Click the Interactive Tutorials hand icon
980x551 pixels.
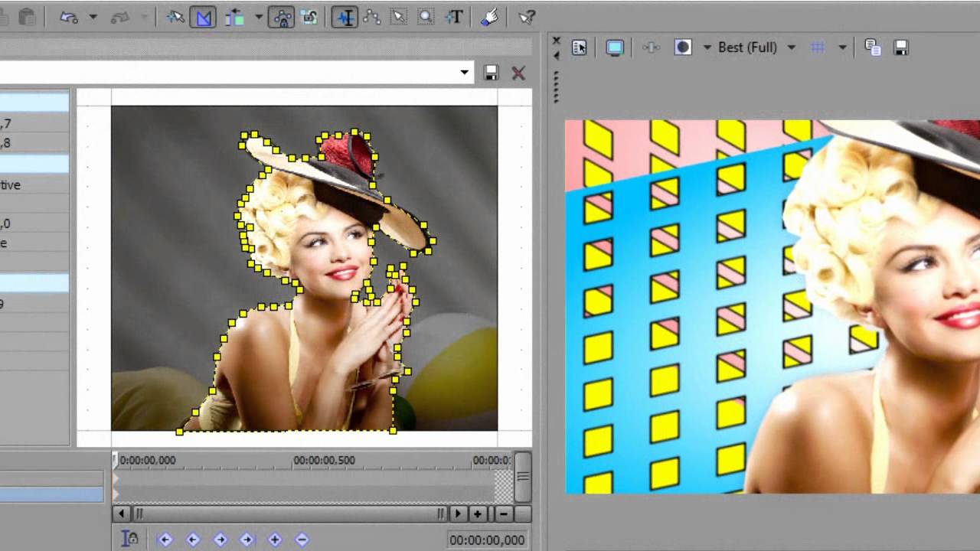tap(491, 17)
